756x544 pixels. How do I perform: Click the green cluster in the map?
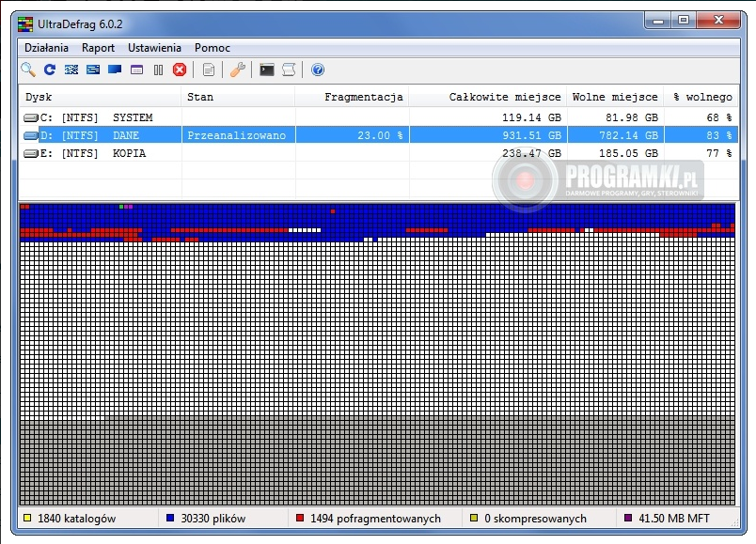click(121, 207)
